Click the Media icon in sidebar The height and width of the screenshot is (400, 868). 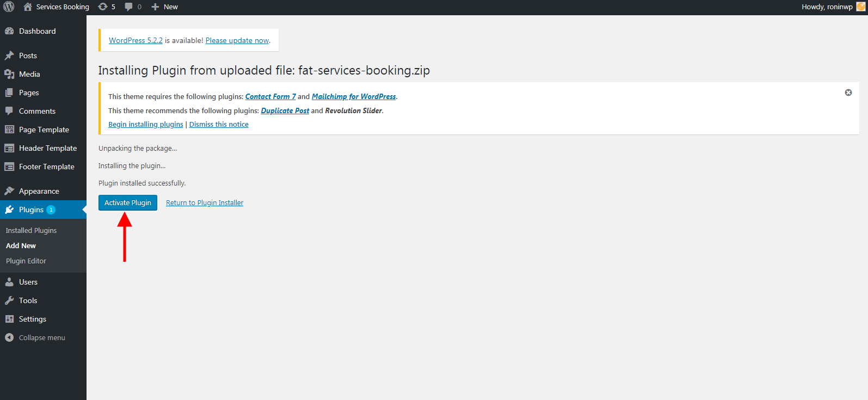9,74
